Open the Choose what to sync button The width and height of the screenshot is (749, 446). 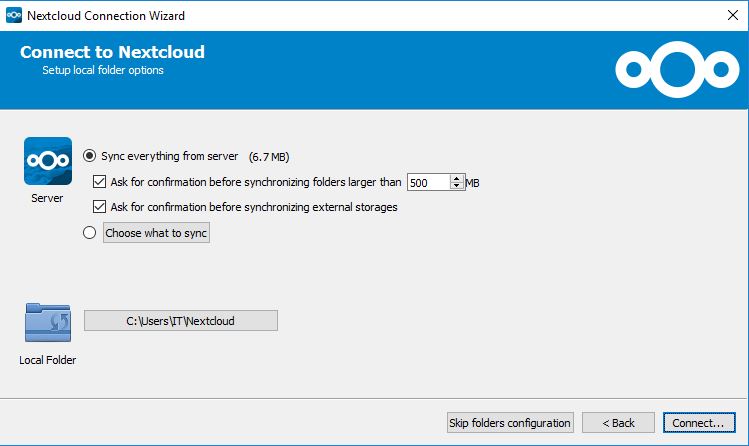click(x=156, y=233)
